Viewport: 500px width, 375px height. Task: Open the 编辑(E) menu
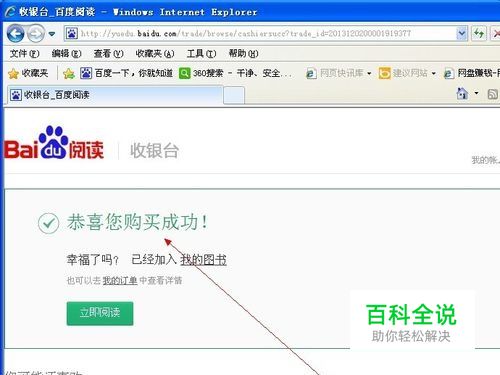(x=66, y=53)
